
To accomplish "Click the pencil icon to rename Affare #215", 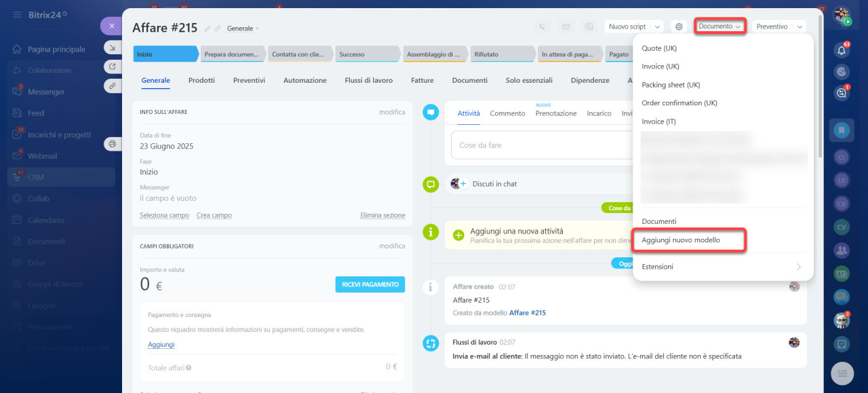I will (x=208, y=29).
